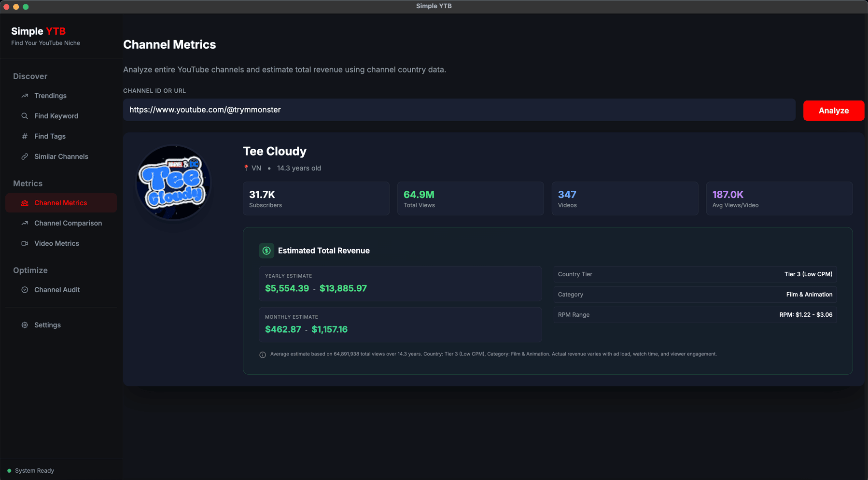Open the Channel Metrics menu item

tap(61, 203)
